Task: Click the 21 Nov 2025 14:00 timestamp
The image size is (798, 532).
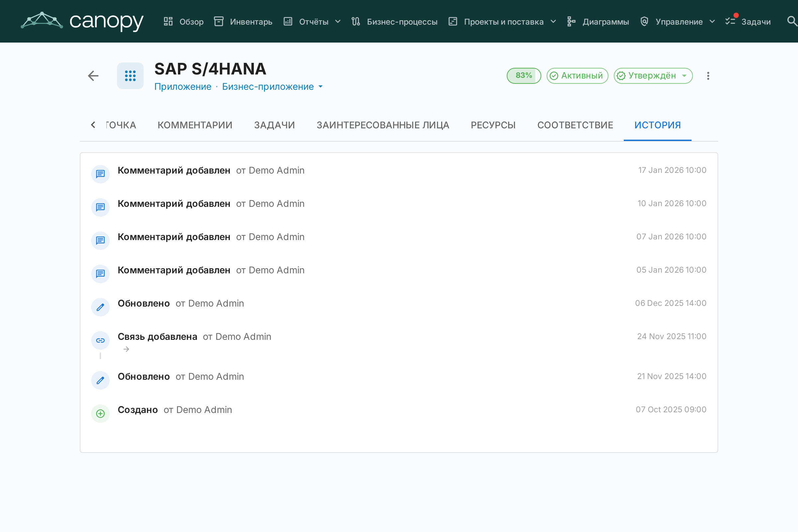Action: [x=672, y=377]
